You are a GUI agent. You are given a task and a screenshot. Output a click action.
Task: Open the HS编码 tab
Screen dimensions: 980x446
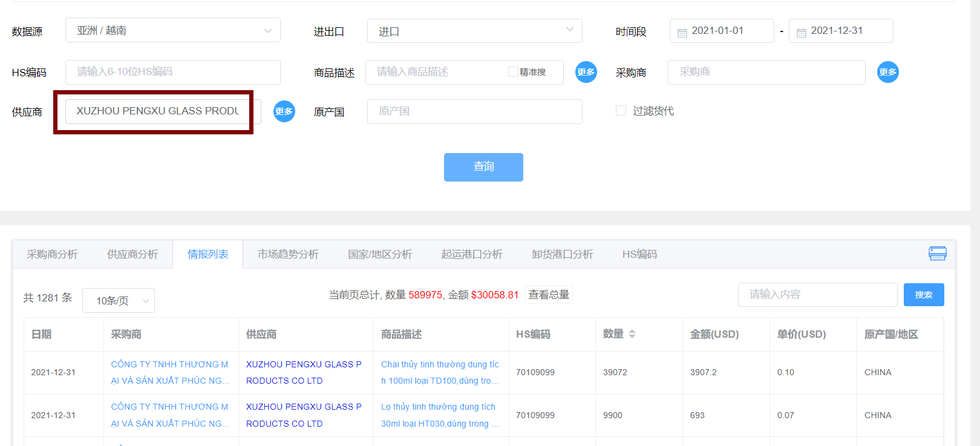[x=640, y=254]
